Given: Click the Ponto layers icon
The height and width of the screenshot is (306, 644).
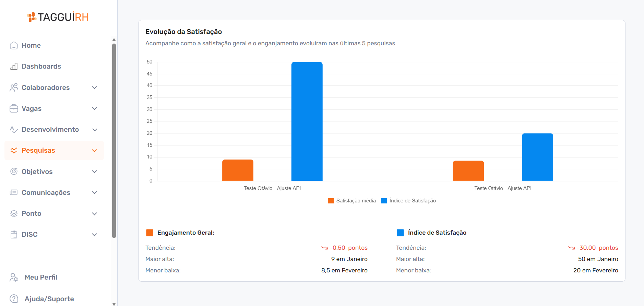Looking at the screenshot, I should (14, 213).
